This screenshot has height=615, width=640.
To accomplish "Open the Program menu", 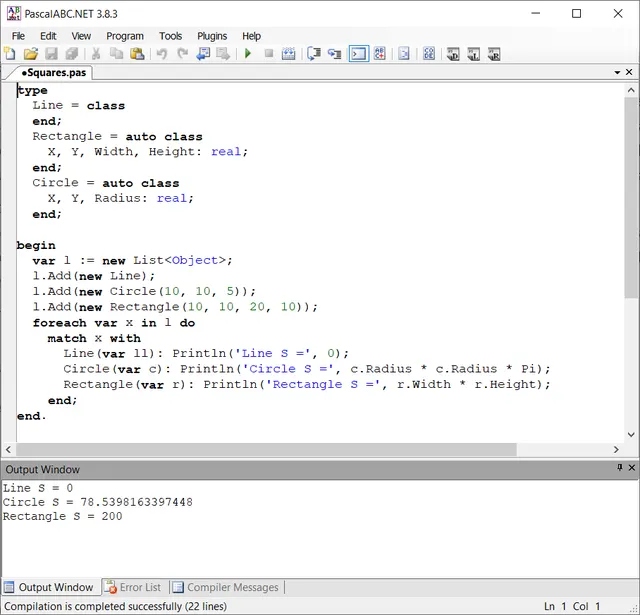I will 125,36.
